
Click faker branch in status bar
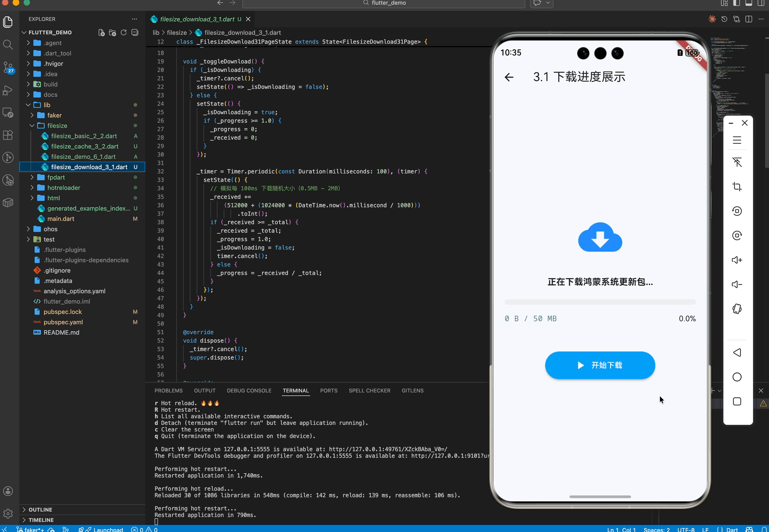click(x=31, y=529)
